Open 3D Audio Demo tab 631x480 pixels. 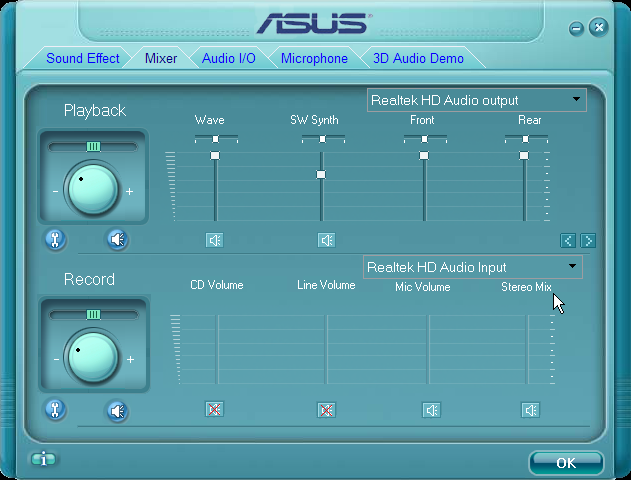(x=418, y=58)
